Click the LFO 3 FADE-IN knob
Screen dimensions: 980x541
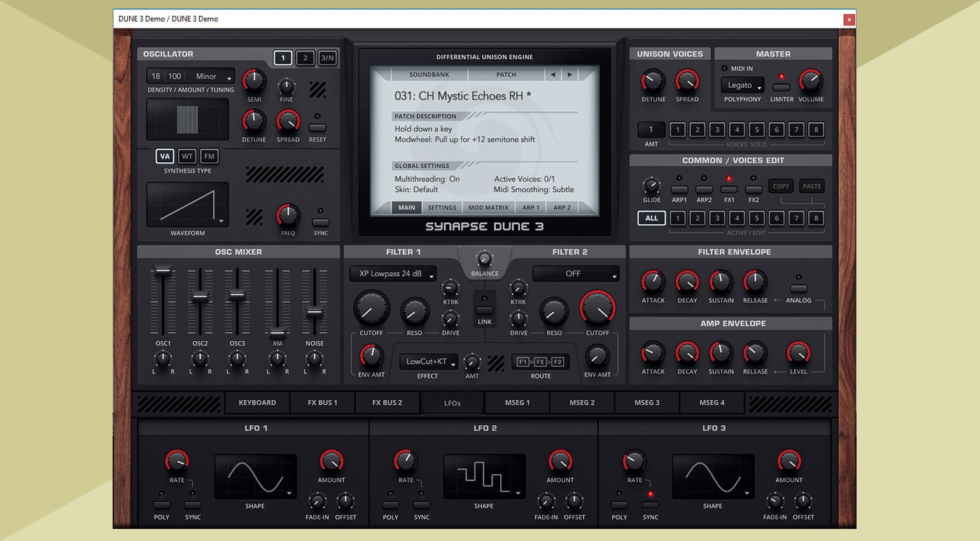coord(774,501)
